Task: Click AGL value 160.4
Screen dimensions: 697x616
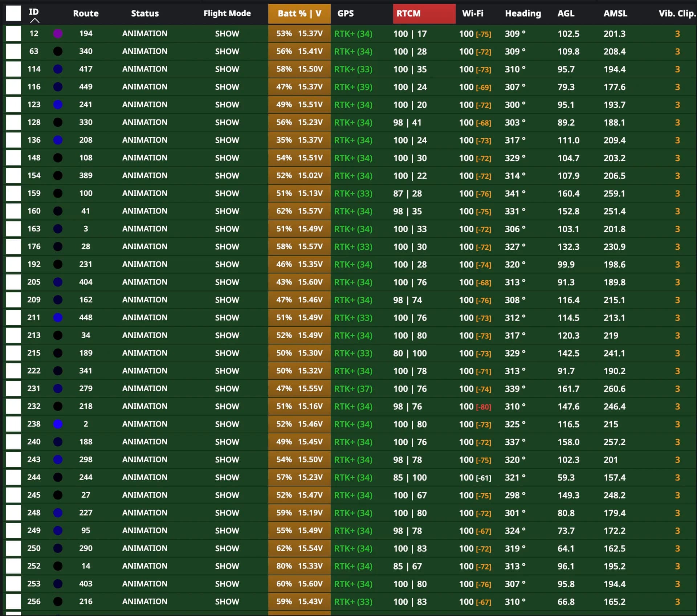Action: (568, 193)
